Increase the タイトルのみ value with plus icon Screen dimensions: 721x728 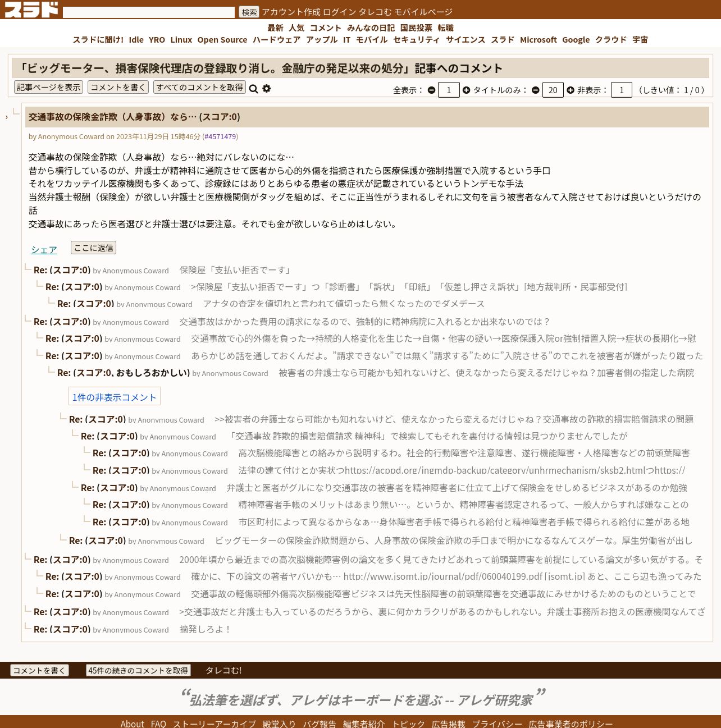(x=571, y=90)
